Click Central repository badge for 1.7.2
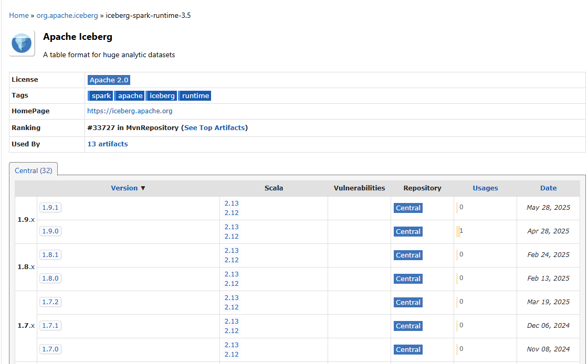This screenshot has width=588, height=364. (x=408, y=302)
